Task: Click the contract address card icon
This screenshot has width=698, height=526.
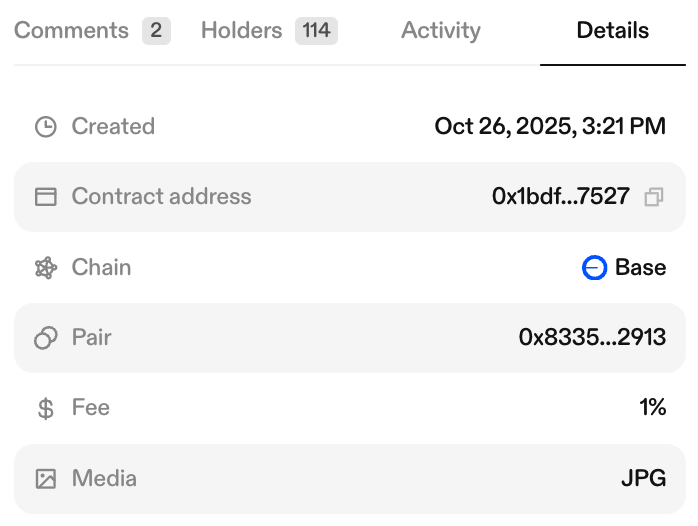Action: 46,197
